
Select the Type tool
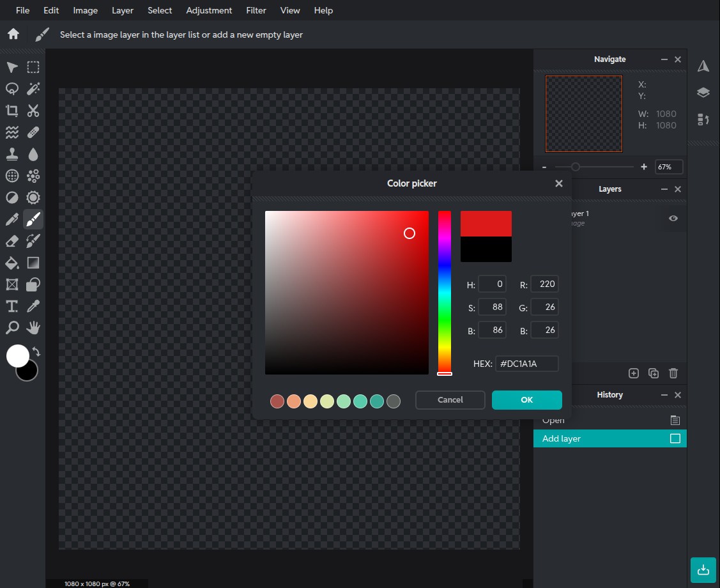[x=11, y=306]
